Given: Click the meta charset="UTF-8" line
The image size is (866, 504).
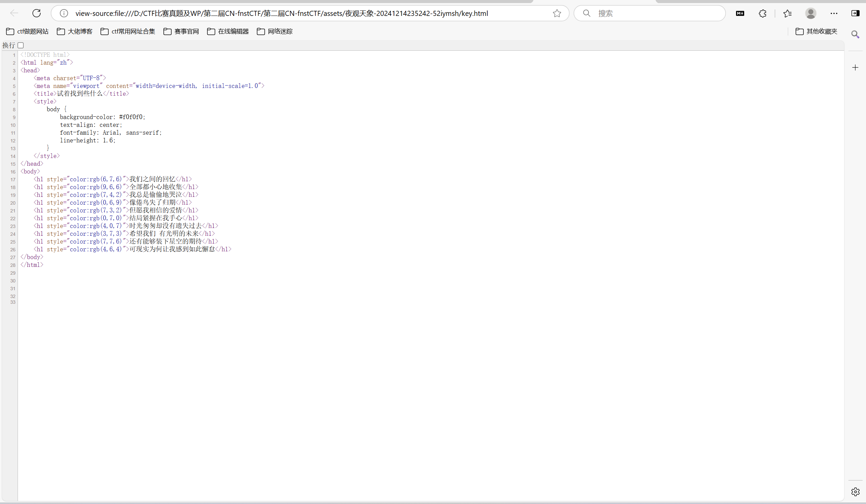Looking at the screenshot, I should coord(70,78).
